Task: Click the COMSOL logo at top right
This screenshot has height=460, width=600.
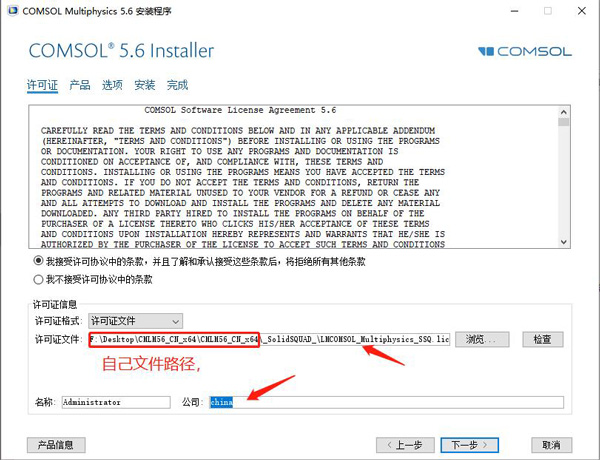Action: pos(525,51)
